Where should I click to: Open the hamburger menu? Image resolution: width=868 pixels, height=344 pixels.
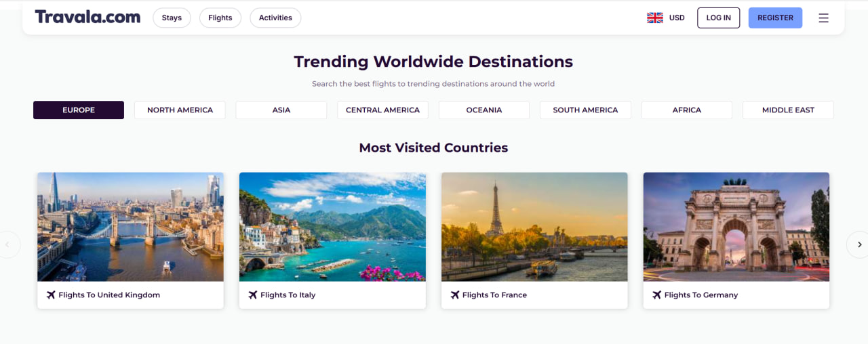[x=823, y=18]
